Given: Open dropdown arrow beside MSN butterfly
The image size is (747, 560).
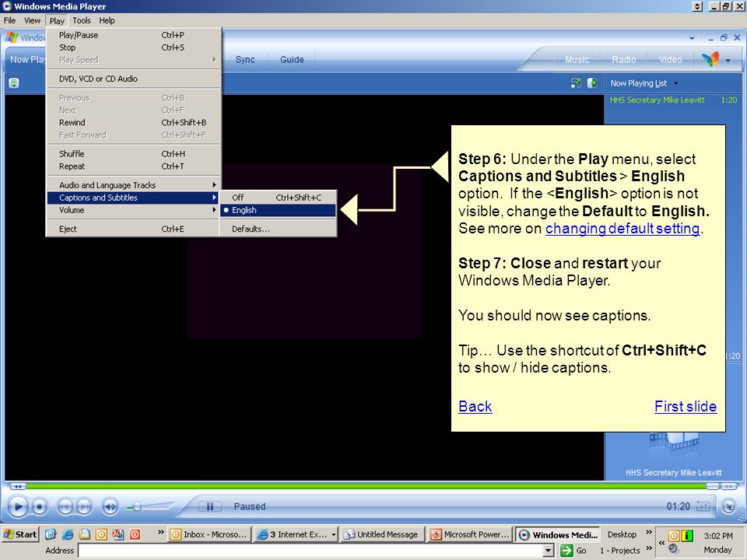Looking at the screenshot, I should (x=728, y=61).
